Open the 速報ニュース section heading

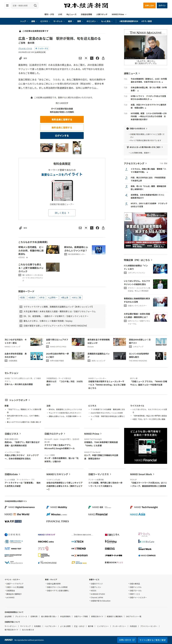[x=132, y=74]
